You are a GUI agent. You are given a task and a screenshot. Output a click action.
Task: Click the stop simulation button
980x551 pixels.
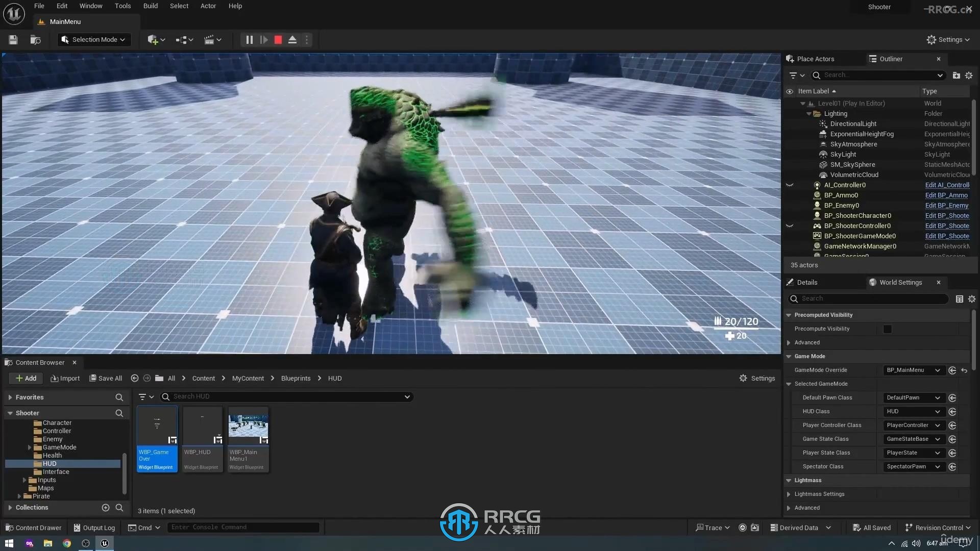pyautogui.click(x=277, y=40)
